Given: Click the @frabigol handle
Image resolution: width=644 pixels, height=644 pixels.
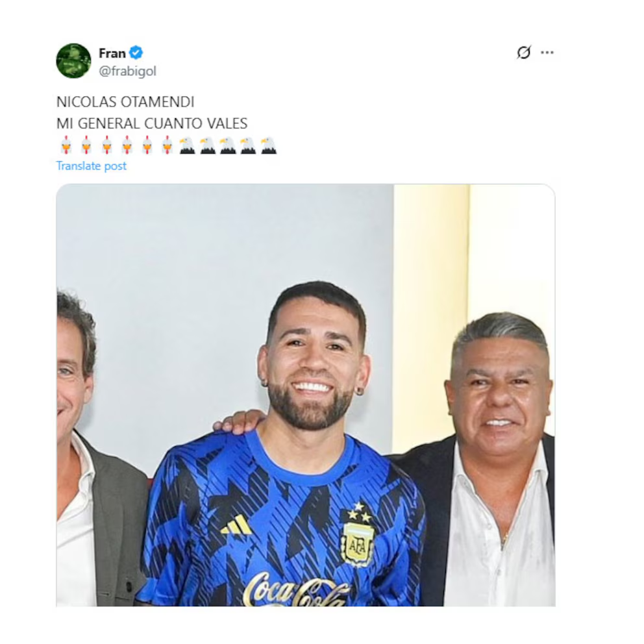Looking at the screenshot, I should coord(127,71).
